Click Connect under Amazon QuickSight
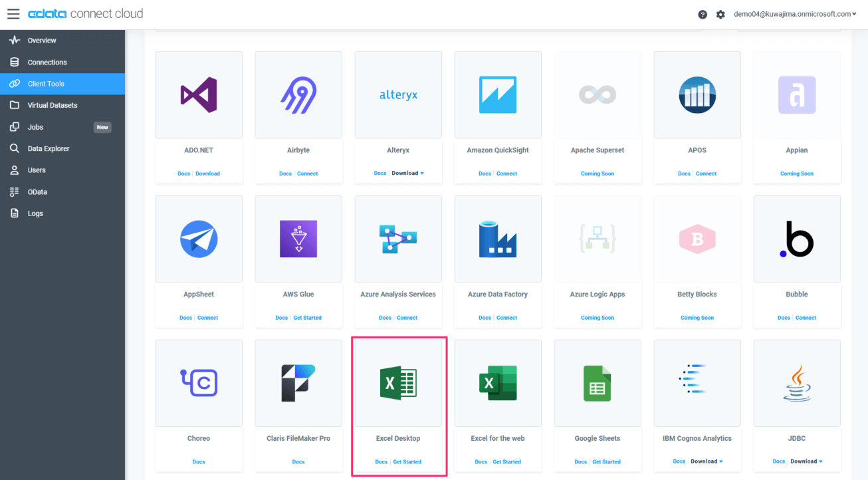 506,174
